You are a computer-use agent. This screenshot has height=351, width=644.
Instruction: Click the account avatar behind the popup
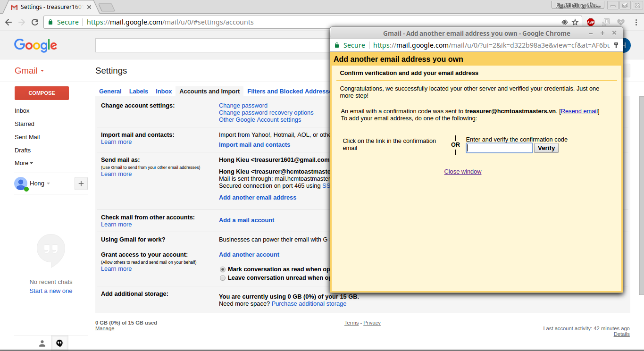(627, 45)
